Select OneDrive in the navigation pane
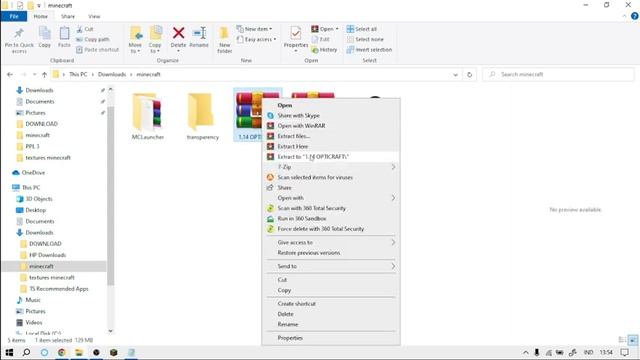The height and width of the screenshot is (360, 640). [x=29, y=173]
